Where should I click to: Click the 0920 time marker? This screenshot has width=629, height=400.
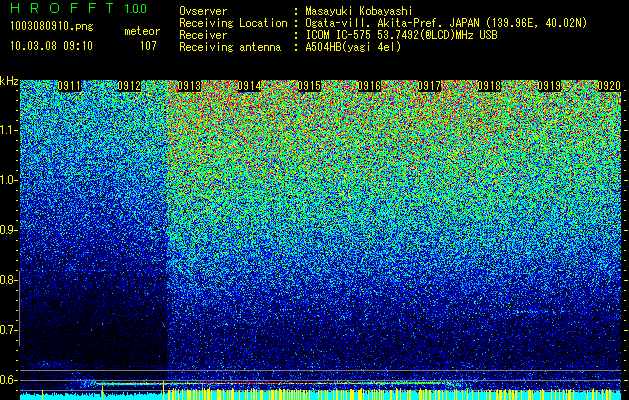point(609,86)
